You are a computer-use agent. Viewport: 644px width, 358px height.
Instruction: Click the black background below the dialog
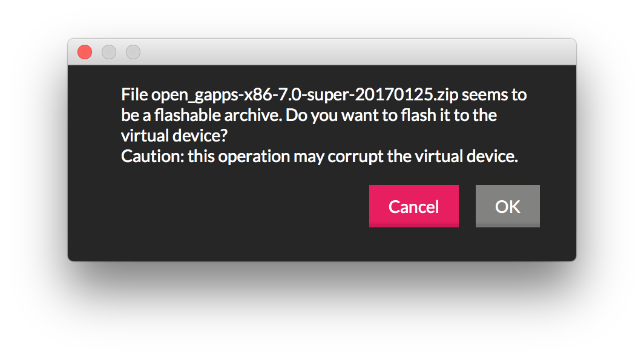point(321,310)
